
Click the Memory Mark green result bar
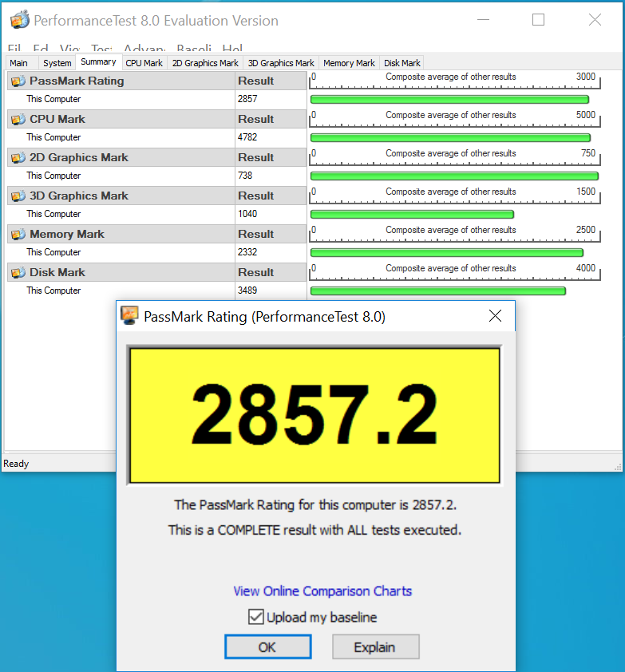[447, 253]
